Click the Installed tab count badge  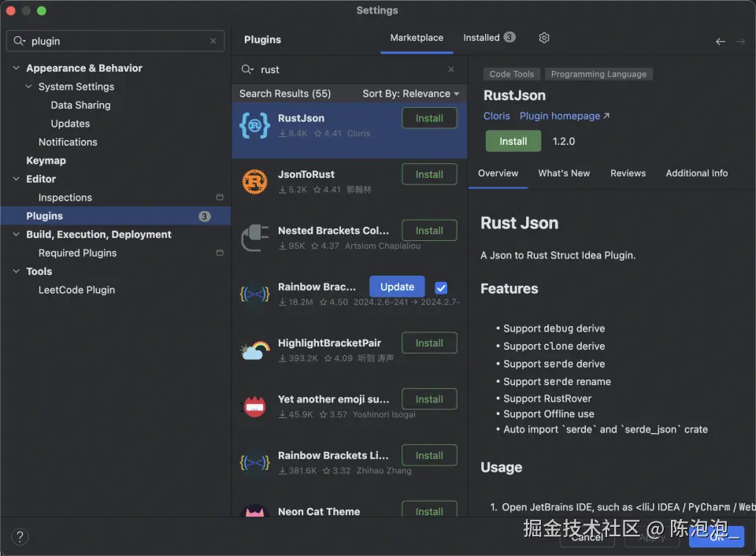click(x=510, y=37)
